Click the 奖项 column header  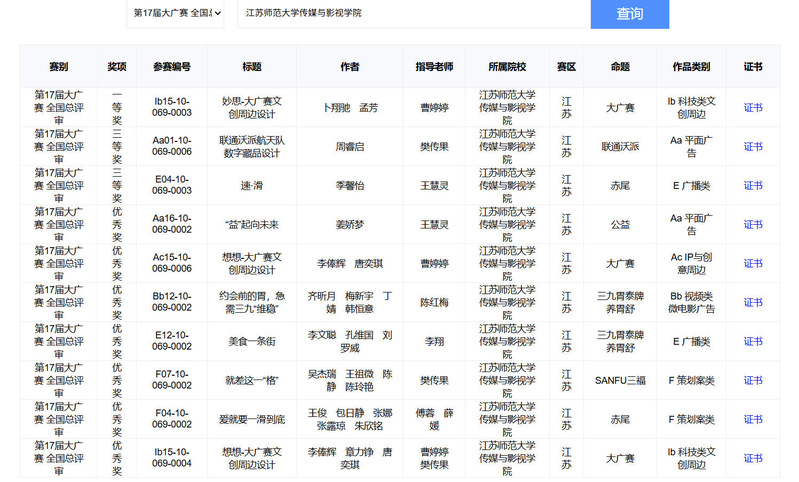pos(117,67)
